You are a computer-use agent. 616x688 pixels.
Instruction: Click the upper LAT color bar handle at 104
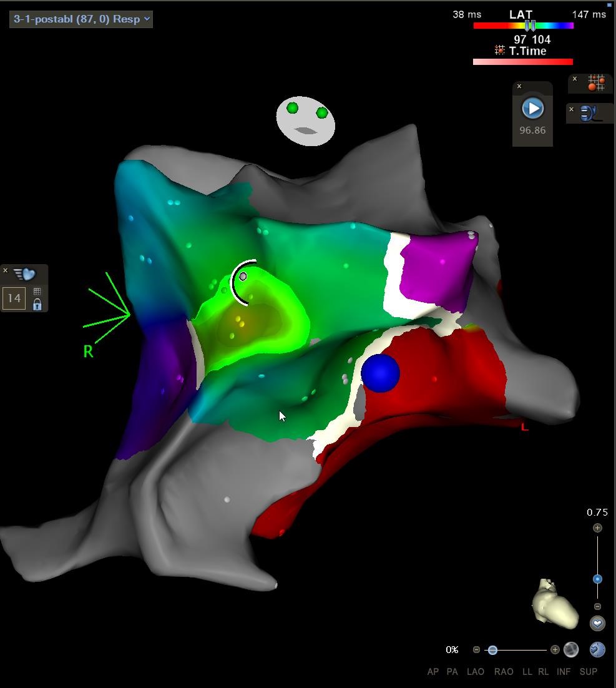[532, 26]
